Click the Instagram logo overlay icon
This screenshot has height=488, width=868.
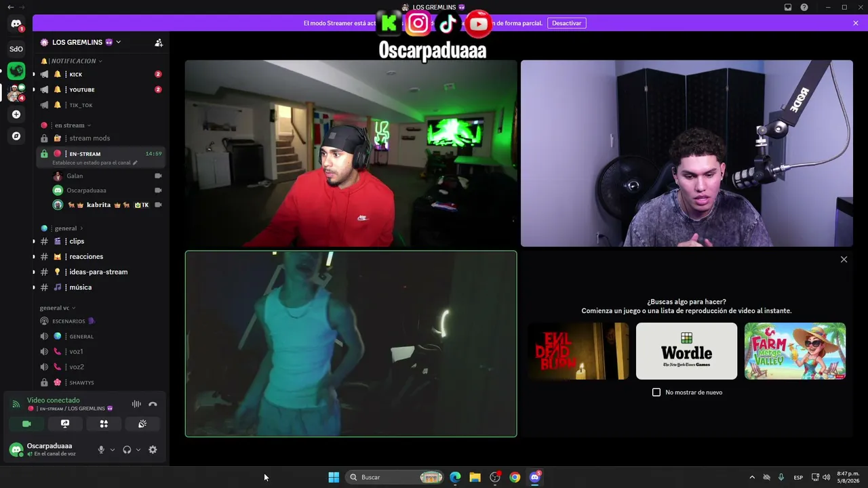[418, 24]
